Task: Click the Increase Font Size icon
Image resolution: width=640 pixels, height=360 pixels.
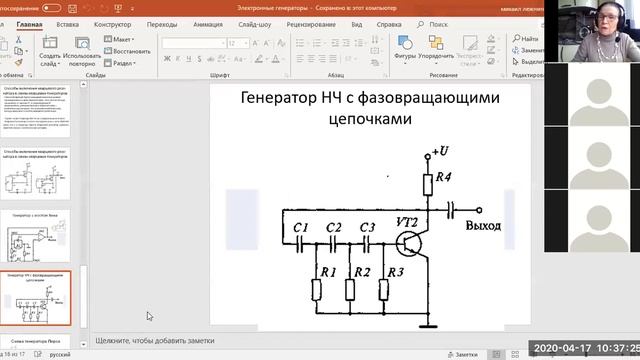Action: tap(255, 43)
